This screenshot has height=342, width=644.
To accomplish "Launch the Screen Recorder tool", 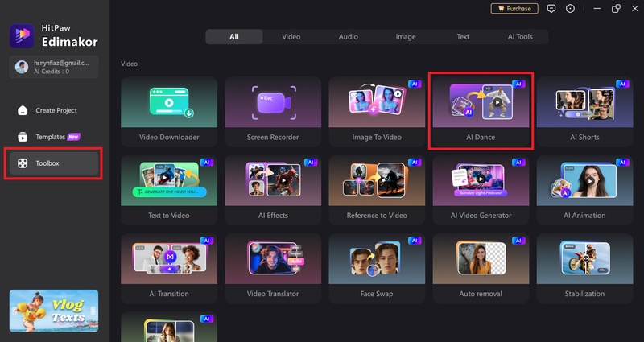I will [x=273, y=111].
